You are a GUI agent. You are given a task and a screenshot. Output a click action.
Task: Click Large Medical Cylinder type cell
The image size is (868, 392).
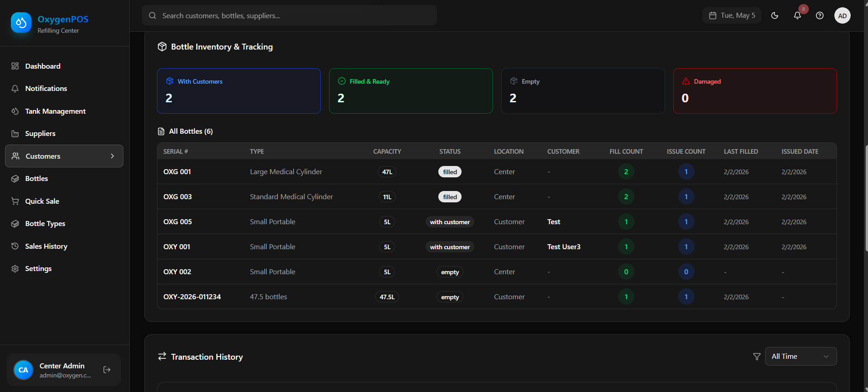tap(286, 171)
